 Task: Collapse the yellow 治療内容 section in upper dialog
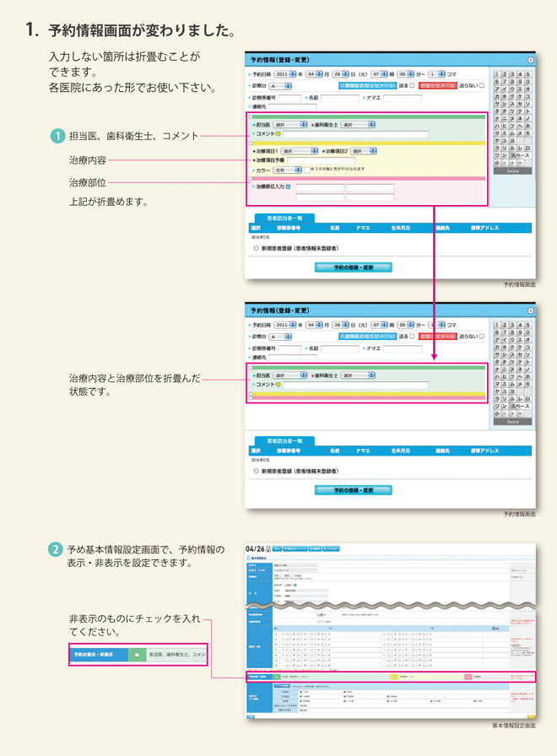tap(251, 143)
